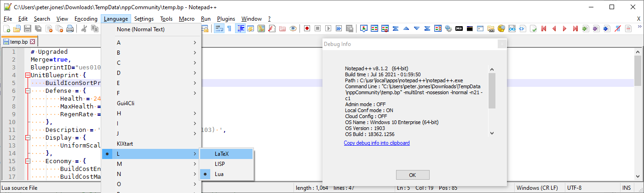Collapse UnitBlueprint fold marker line 4

28,75
